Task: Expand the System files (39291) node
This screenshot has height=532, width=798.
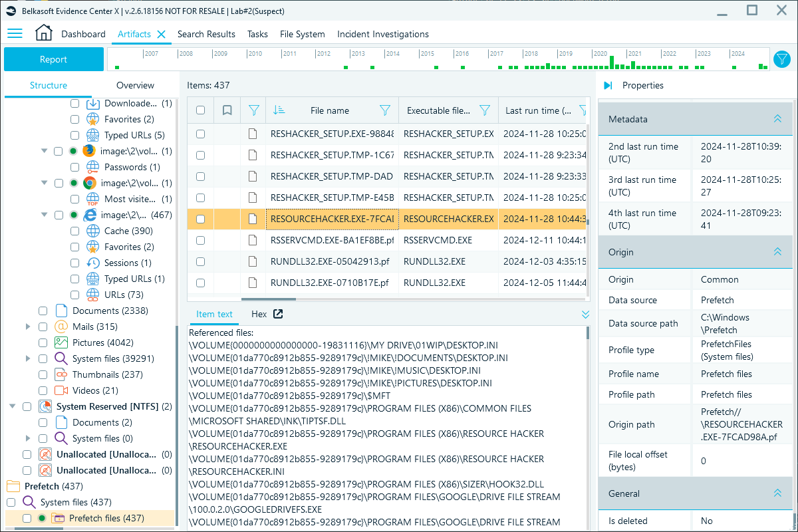Action: pos(28,358)
